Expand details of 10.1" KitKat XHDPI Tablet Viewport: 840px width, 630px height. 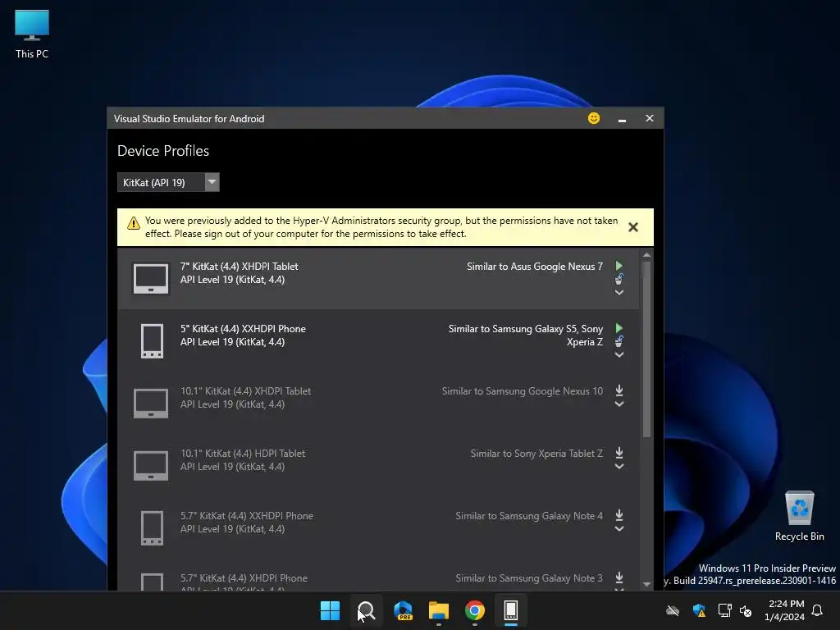619,404
